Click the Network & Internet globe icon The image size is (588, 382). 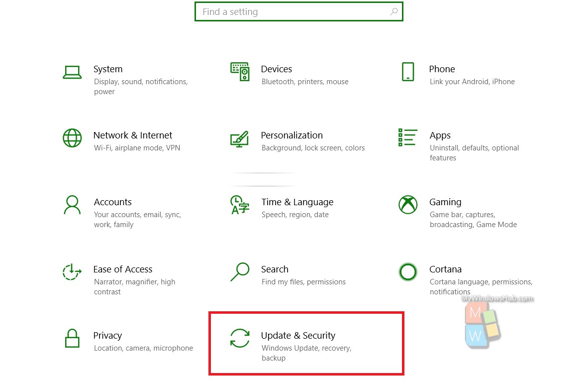point(72,138)
